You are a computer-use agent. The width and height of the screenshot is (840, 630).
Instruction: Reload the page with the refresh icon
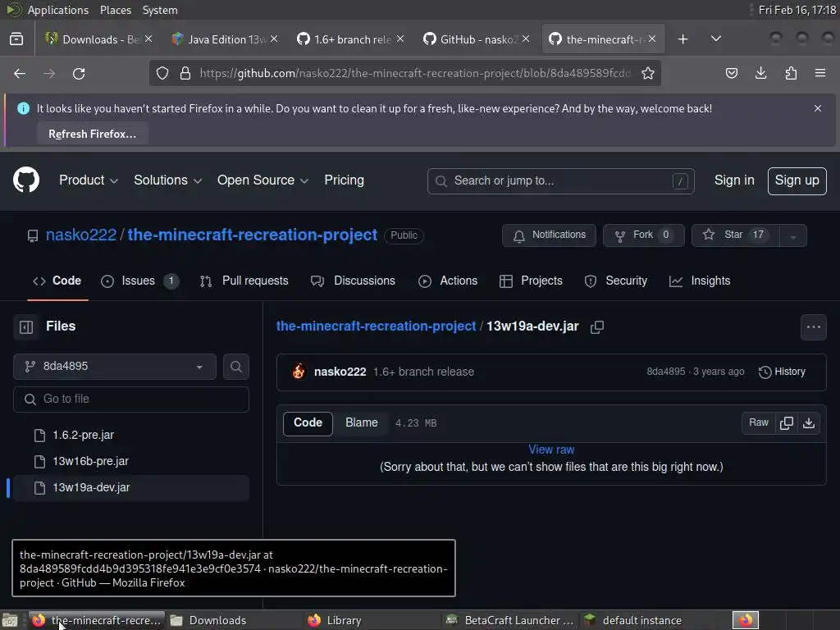(x=79, y=73)
